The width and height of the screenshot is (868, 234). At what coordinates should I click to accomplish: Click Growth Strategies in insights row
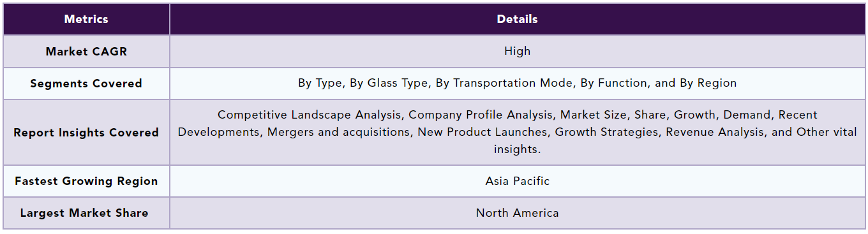[607, 133]
